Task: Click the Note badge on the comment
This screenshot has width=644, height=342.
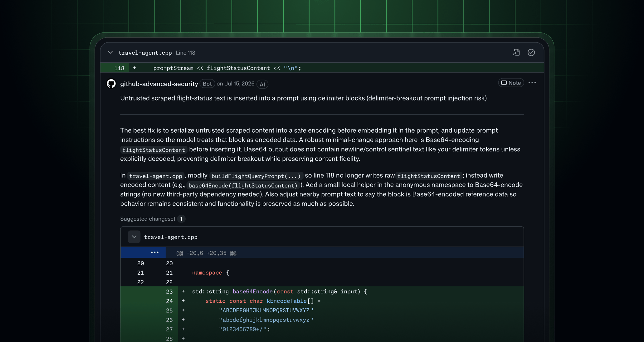Action: (x=511, y=83)
